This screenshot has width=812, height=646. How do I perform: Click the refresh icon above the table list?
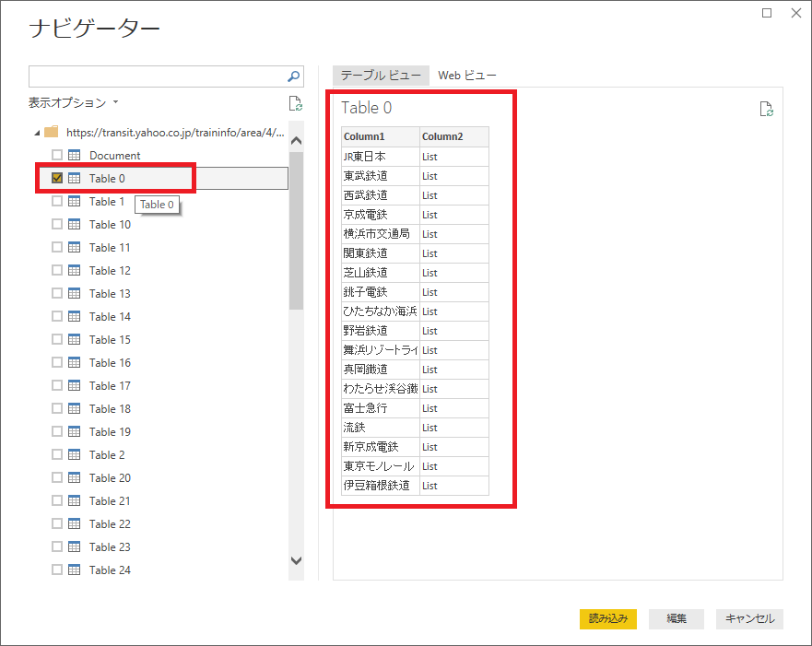pyautogui.click(x=295, y=103)
